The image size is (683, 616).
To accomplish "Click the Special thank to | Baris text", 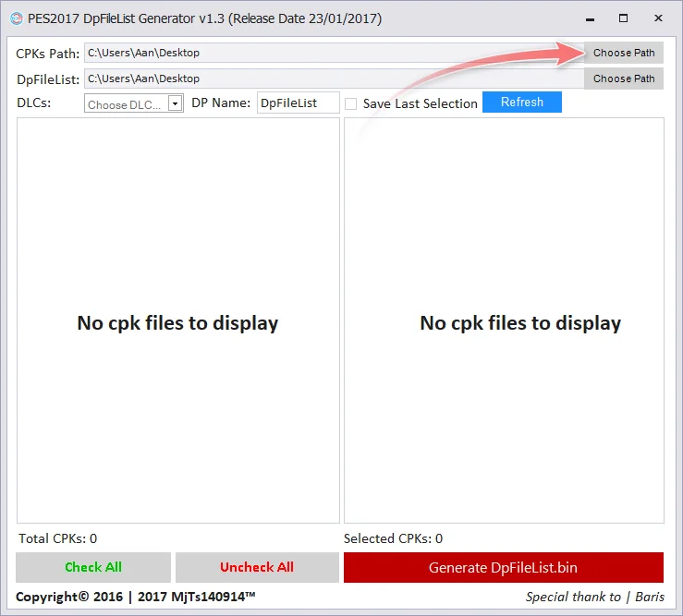I will coord(594,597).
